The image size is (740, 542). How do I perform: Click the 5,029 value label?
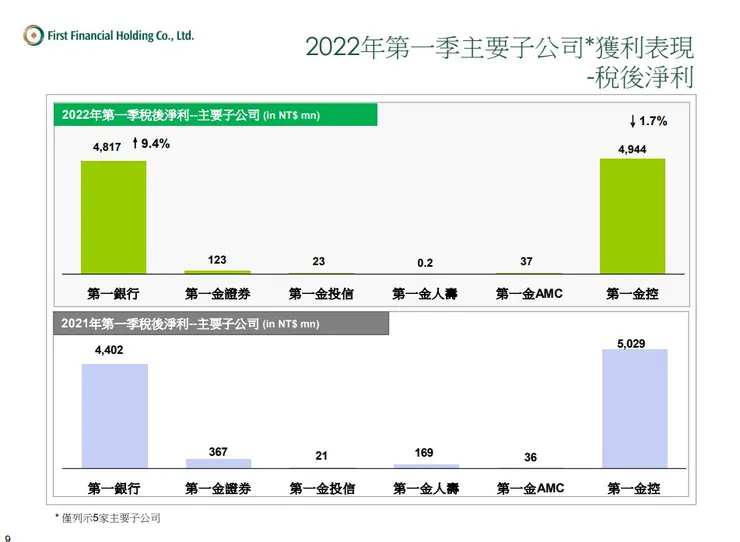(x=631, y=343)
